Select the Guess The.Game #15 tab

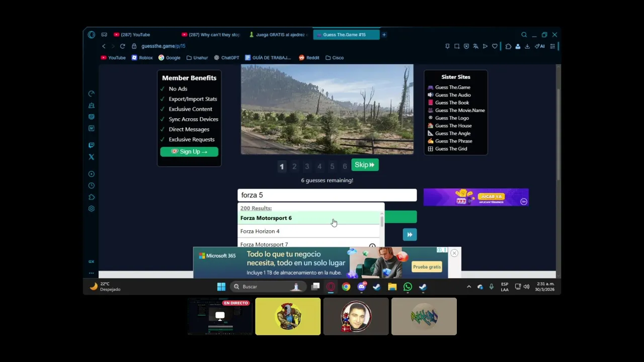tap(346, 35)
